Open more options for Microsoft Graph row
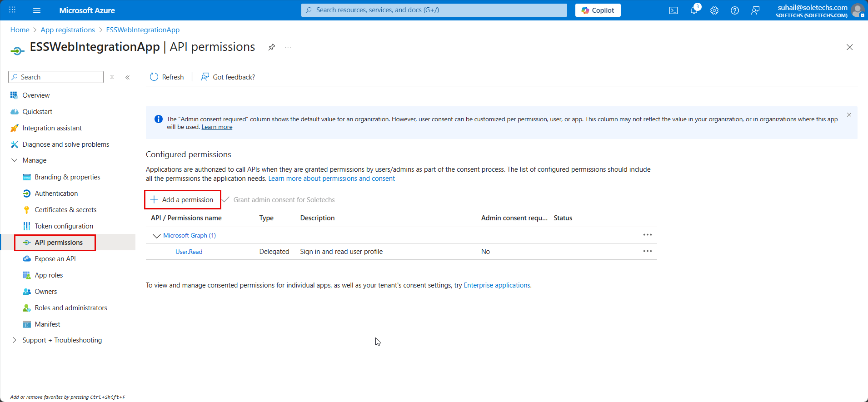This screenshot has width=868, height=402. (648, 235)
